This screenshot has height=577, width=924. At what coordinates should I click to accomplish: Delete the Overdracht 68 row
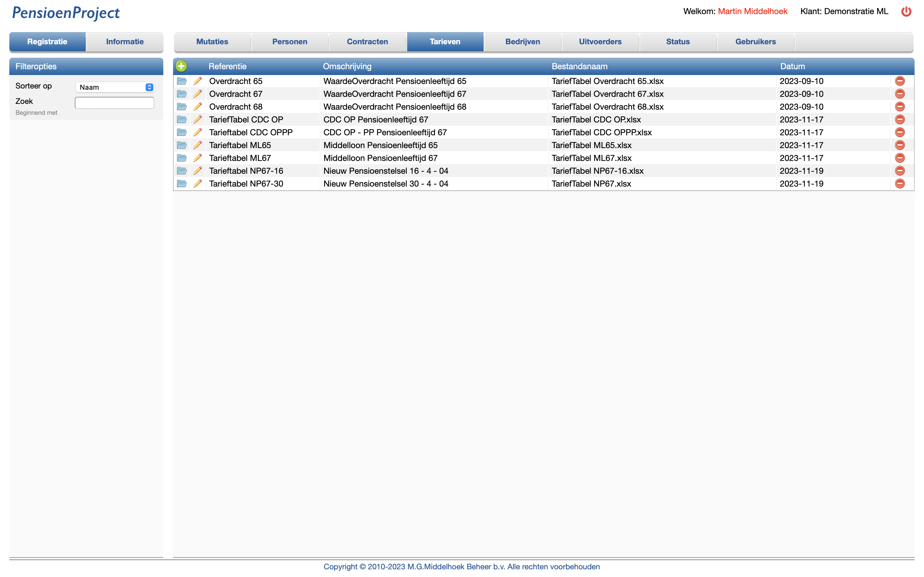pyautogui.click(x=900, y=106)
